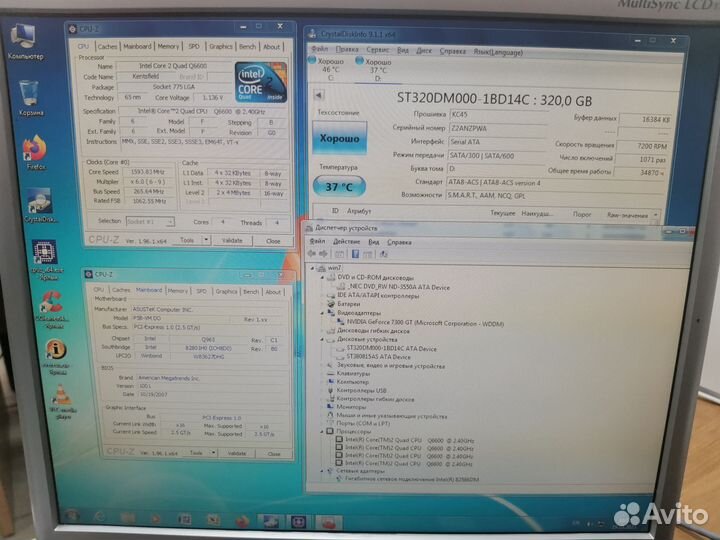Image resolution: width=720 pixels, height=540 pixels.
Task: Click the 37 °C temperature button
Action: pos(339,186)
